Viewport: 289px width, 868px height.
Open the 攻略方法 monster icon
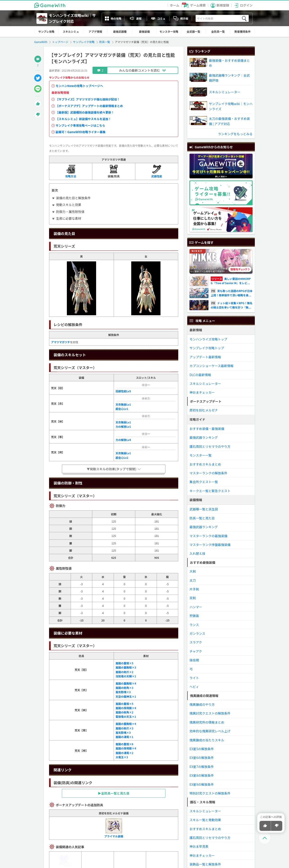point(71,169)
